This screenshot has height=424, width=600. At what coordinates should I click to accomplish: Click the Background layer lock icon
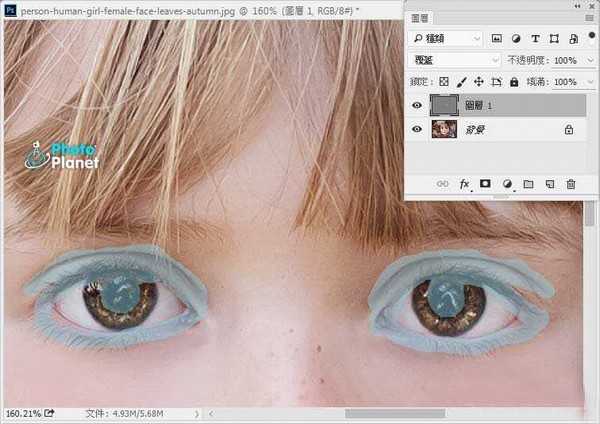tap(569, 129)
